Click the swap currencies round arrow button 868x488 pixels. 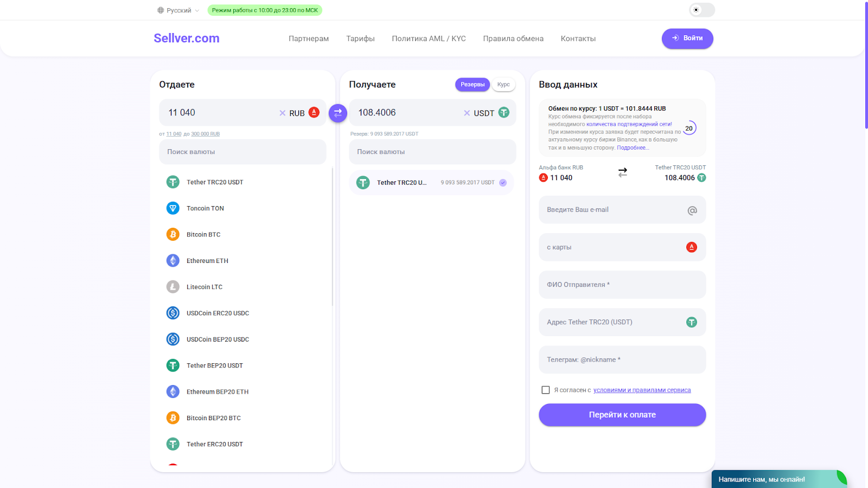tap(337, 113)
